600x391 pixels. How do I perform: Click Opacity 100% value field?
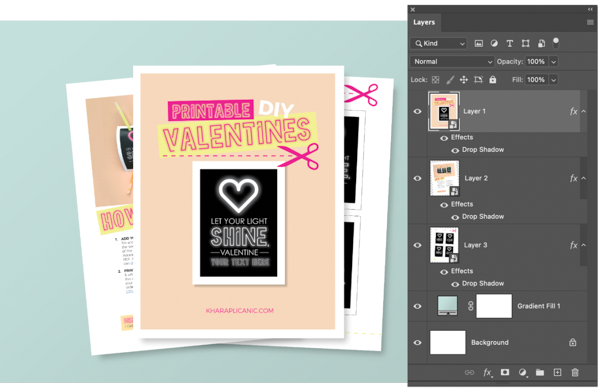click(536, 62)
